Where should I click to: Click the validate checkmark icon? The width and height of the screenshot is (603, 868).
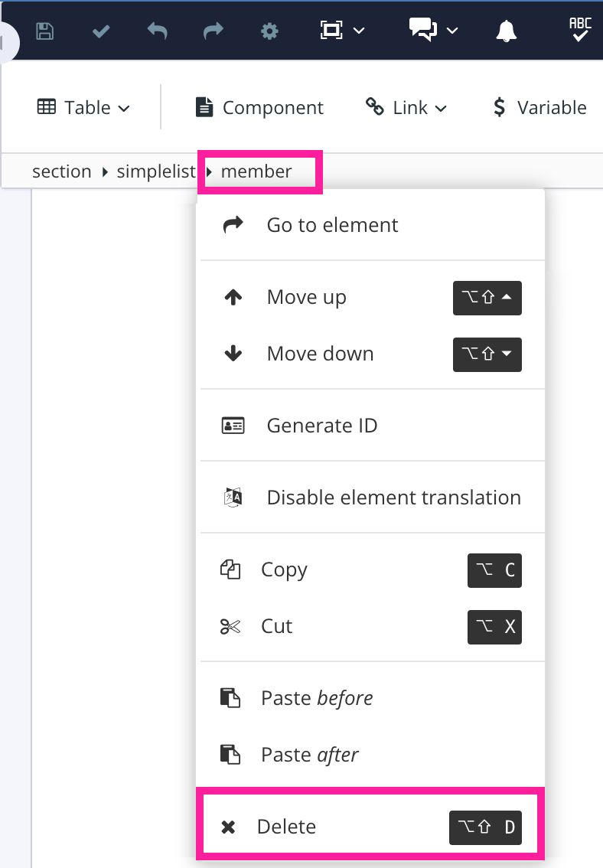pyautogui.click(x=101, y=31)
